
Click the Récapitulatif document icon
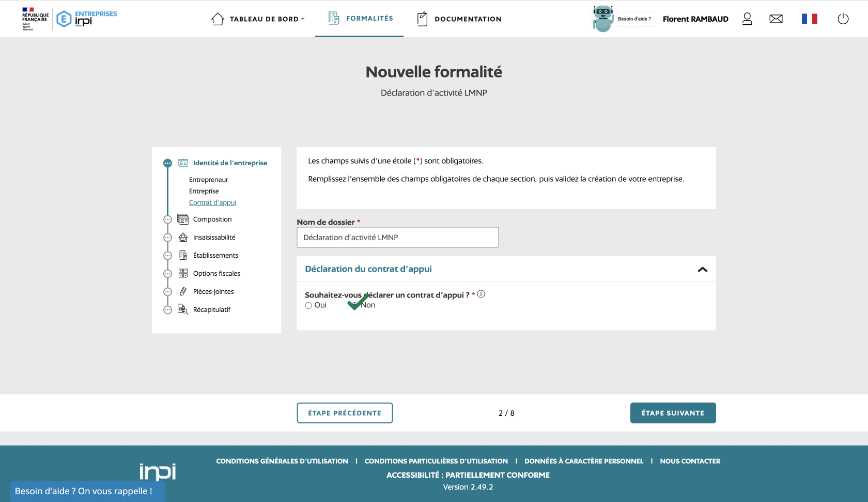point(183,310)
